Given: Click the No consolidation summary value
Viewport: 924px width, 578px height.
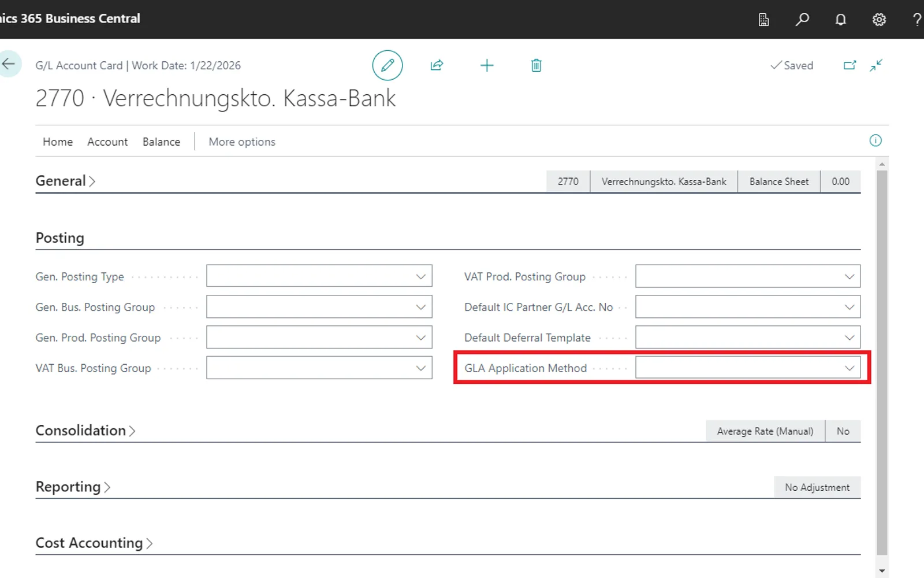Looking at the screenshot, I should pyautogui.click(x=843, y=431).
